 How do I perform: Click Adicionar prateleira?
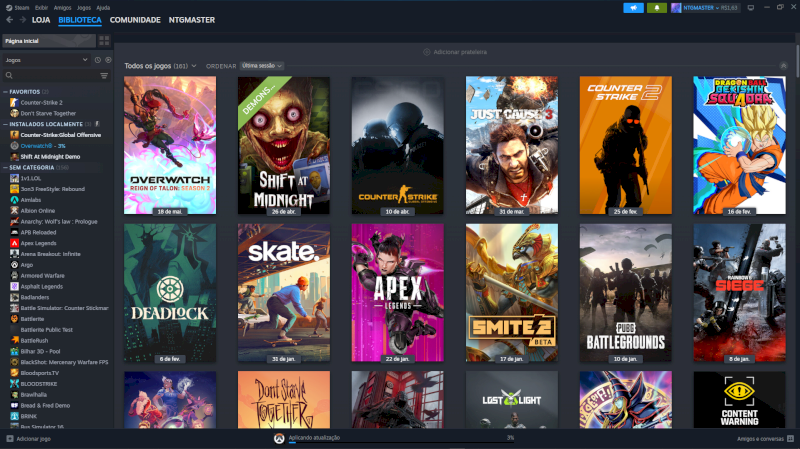click(455, 52)
